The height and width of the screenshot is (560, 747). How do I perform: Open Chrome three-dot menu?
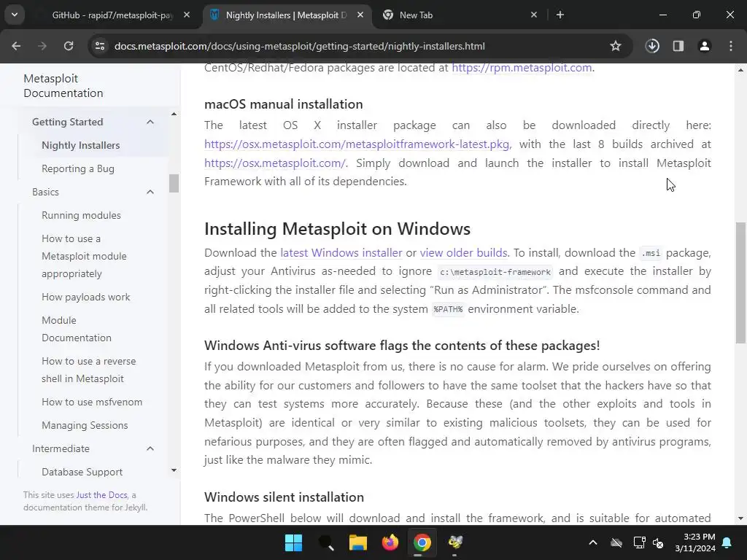point(731,46)
